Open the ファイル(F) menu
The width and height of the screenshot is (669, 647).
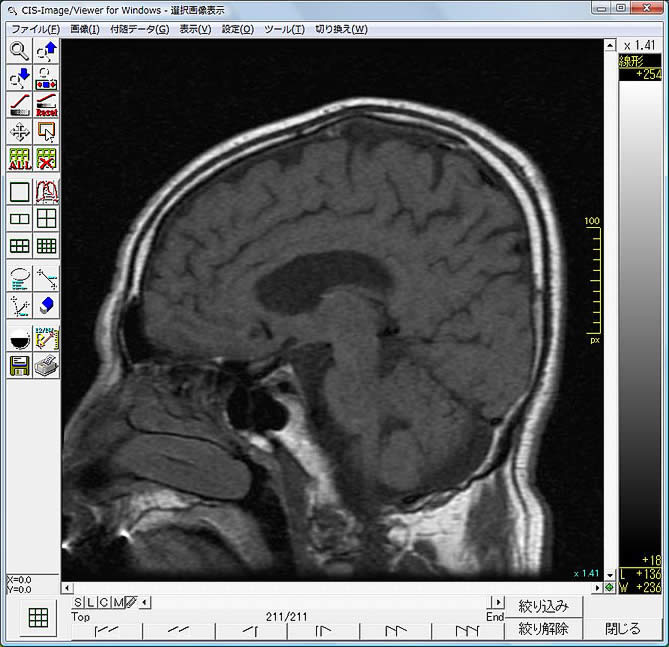pyautogui.click(x=35, y=29)
